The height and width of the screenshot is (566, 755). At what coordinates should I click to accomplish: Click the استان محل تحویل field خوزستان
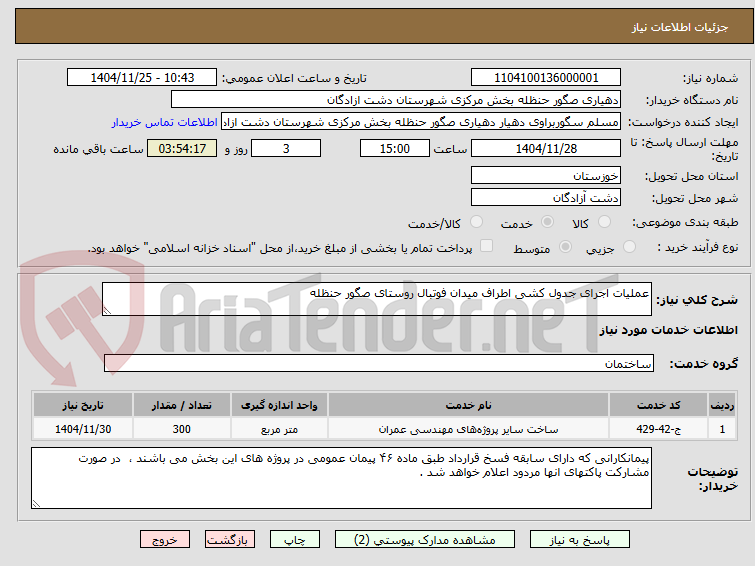[x=546, y=175]
